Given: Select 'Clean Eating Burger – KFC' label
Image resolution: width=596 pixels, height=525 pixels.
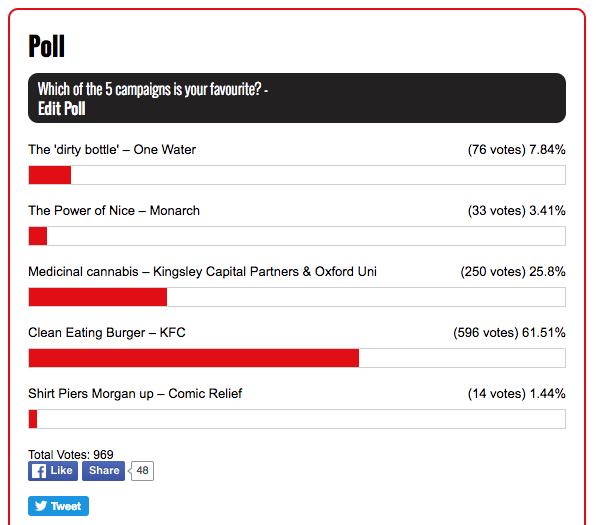Looking at the screenshot, I should pos(107,333).
